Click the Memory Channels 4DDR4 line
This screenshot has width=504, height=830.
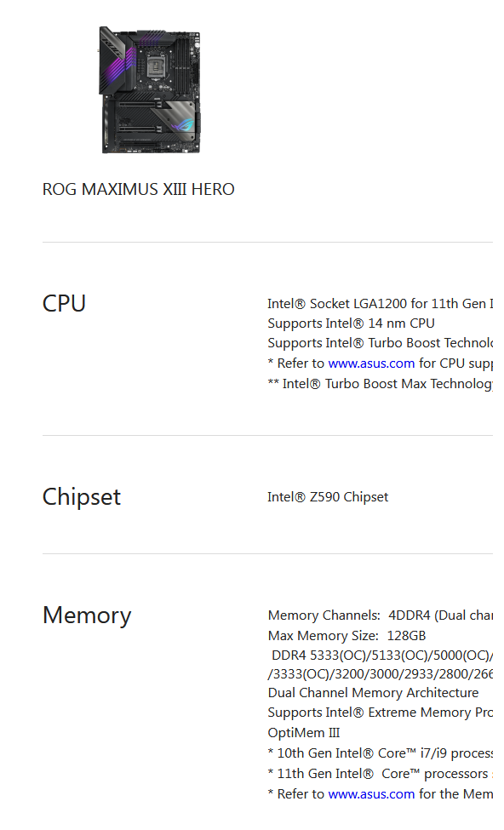click(x=380, y=615)
